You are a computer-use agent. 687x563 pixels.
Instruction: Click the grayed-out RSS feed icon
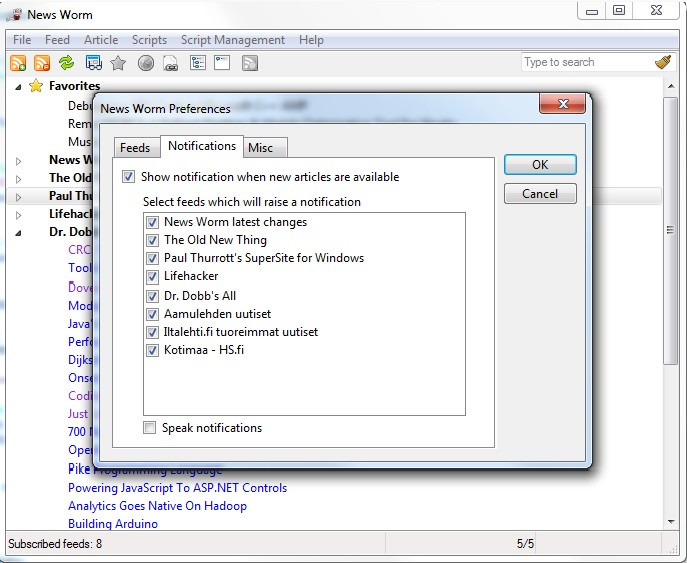[x=250, y=63]
